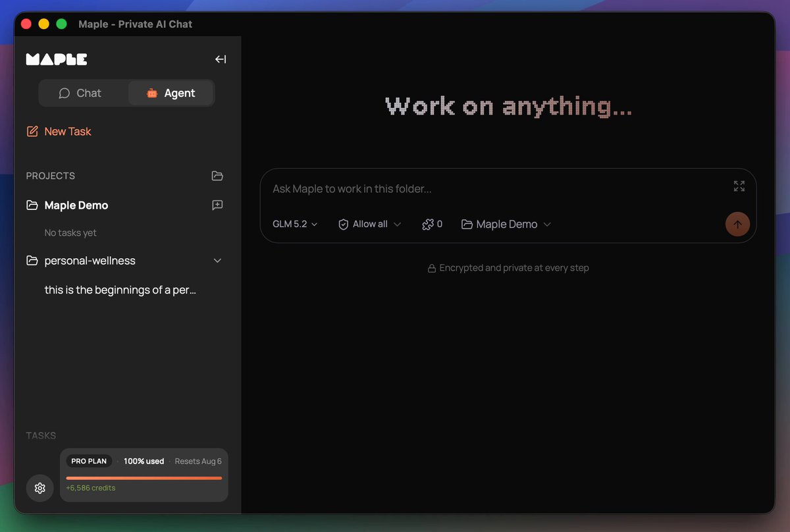Click the lock icon by 'Encrypted and private'
This screenshot has width=790, height=532.
click(432, 269)
